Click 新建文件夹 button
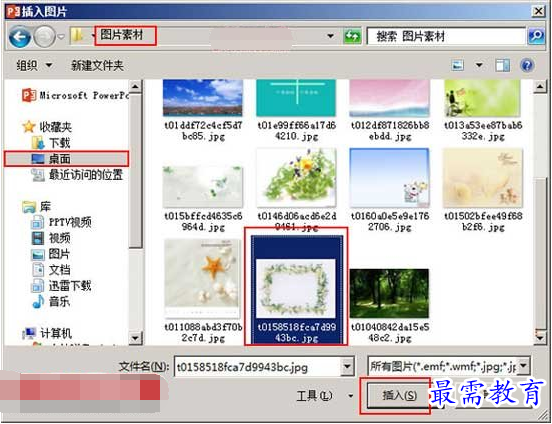Viewport: 552px width, 424px height. (97, 66)
